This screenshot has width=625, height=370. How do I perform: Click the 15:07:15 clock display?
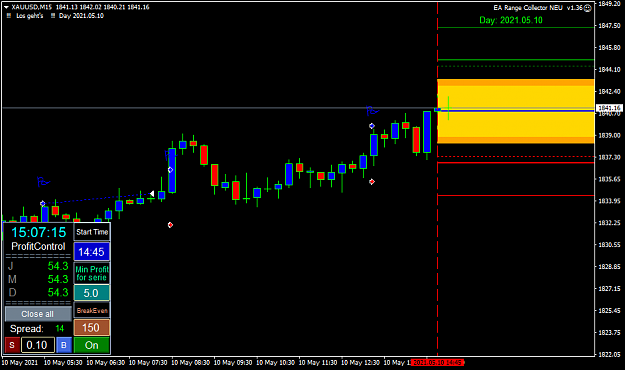[38, 232]
